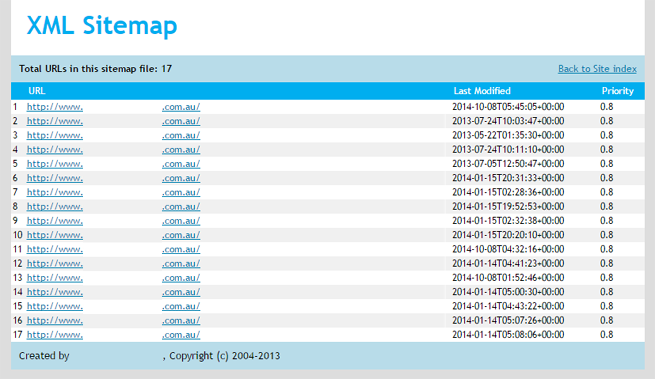
Task: Select 'Total URLs in this sitemap file: 17'
Action: pyautogui.click(x=95, y=69)
